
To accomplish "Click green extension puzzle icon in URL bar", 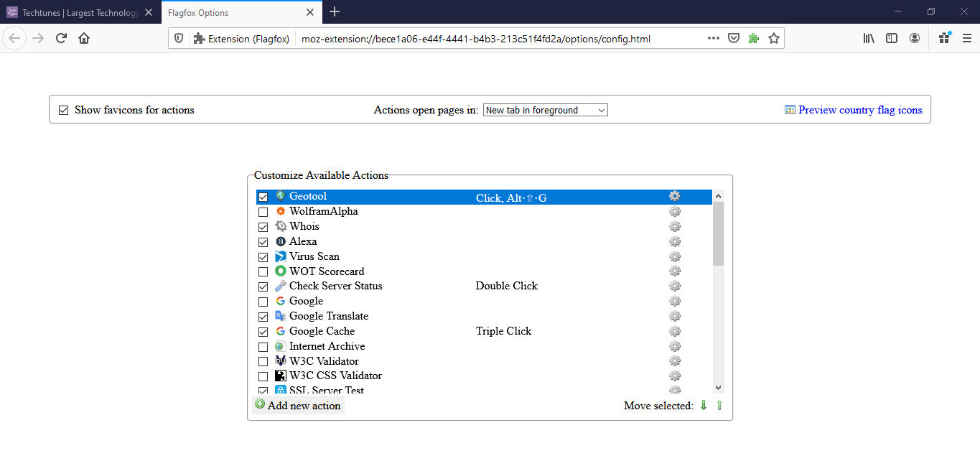I will click(754, 39).
